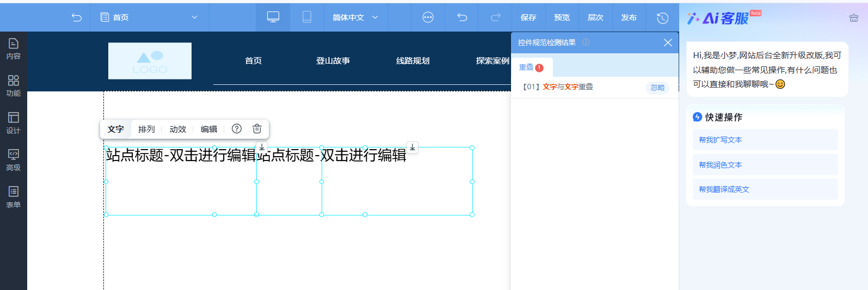Close the 控件规范检测结果 panel
The height and width of the screenshot is (290, 868).
pyautogui.click(x=668, y=42)
